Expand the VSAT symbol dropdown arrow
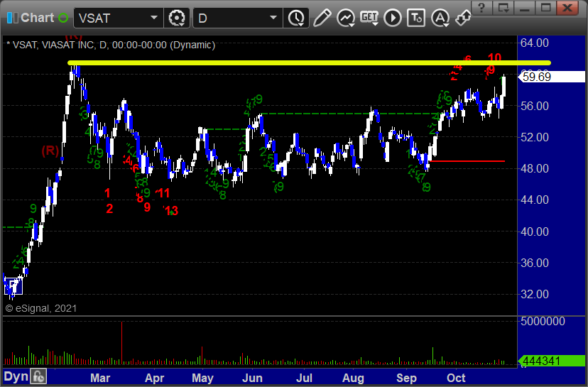This screenshot has width=588, height=387. (154, 18)
